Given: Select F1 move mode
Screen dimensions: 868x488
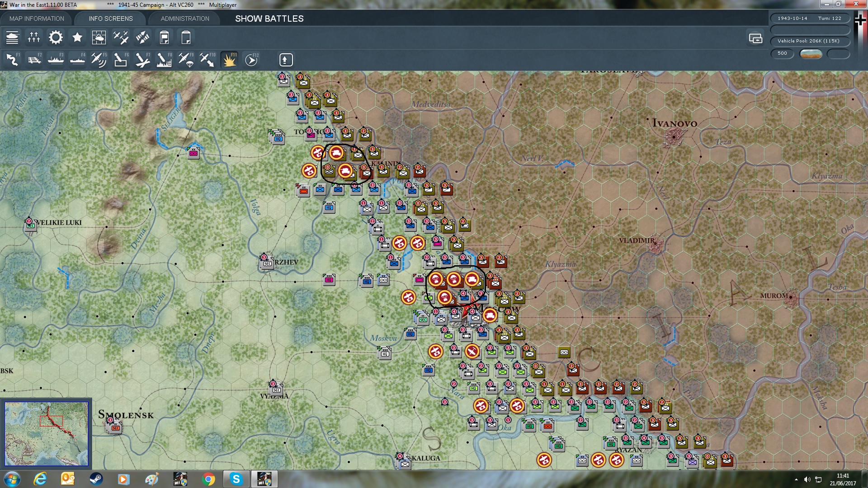Looking at the screenshot, I should coord(12,60).
